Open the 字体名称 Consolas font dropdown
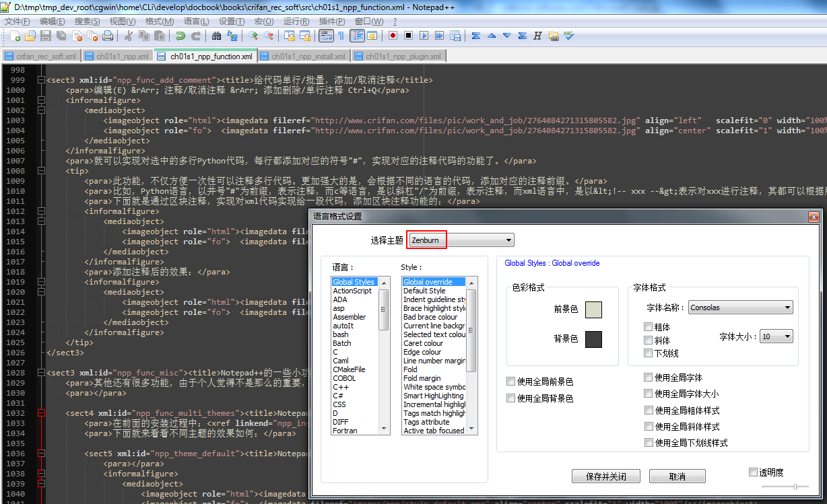This screenshot has width=827, height=504. tap(740, 308)
